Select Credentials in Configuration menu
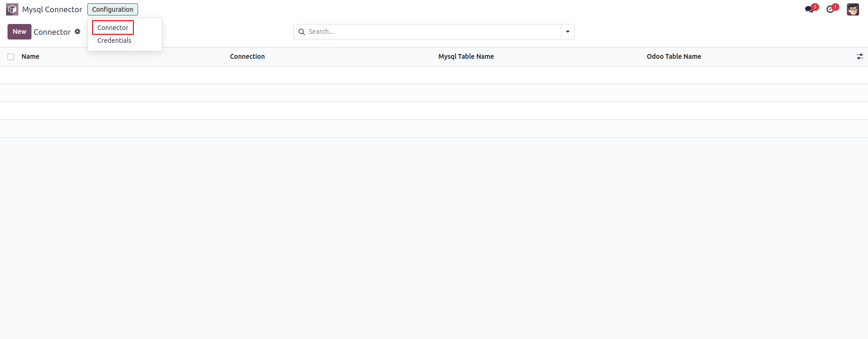This screenshot has width=868, height=339. 114,40
